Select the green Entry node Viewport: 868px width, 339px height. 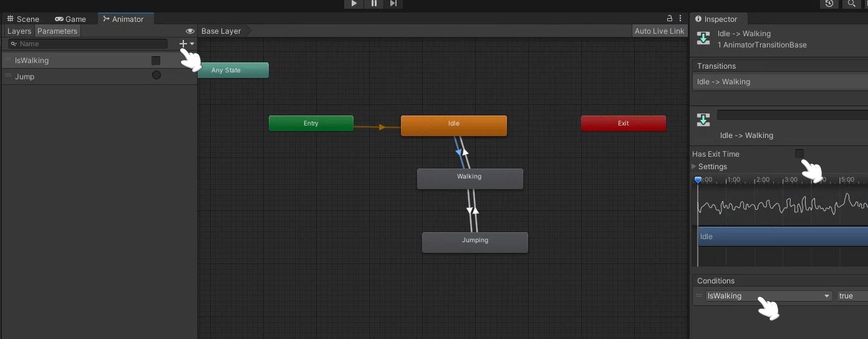point(311,123)
